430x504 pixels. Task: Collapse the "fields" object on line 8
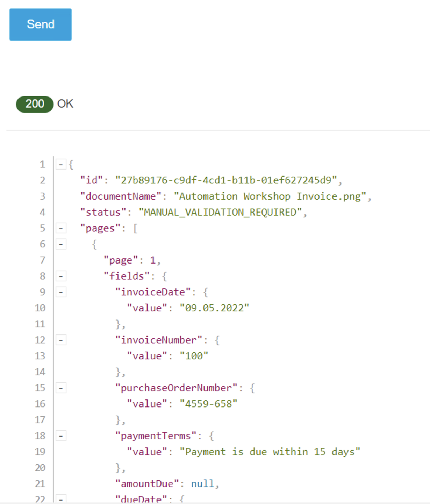(61, 276)
